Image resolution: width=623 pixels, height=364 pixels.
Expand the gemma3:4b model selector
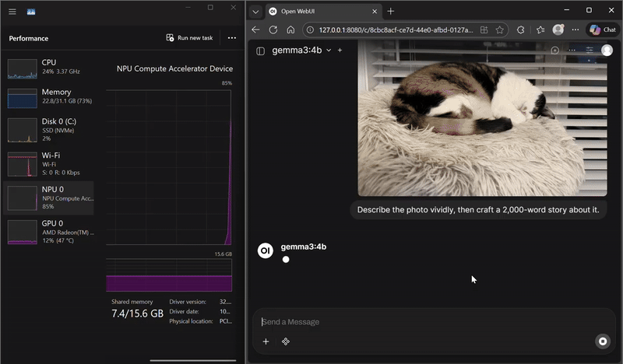click(x=329, y=51)
